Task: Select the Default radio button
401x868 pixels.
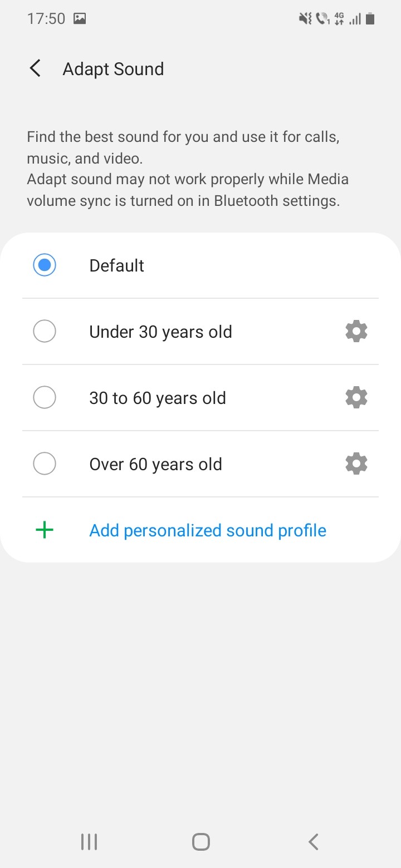Action: (45, 265)
